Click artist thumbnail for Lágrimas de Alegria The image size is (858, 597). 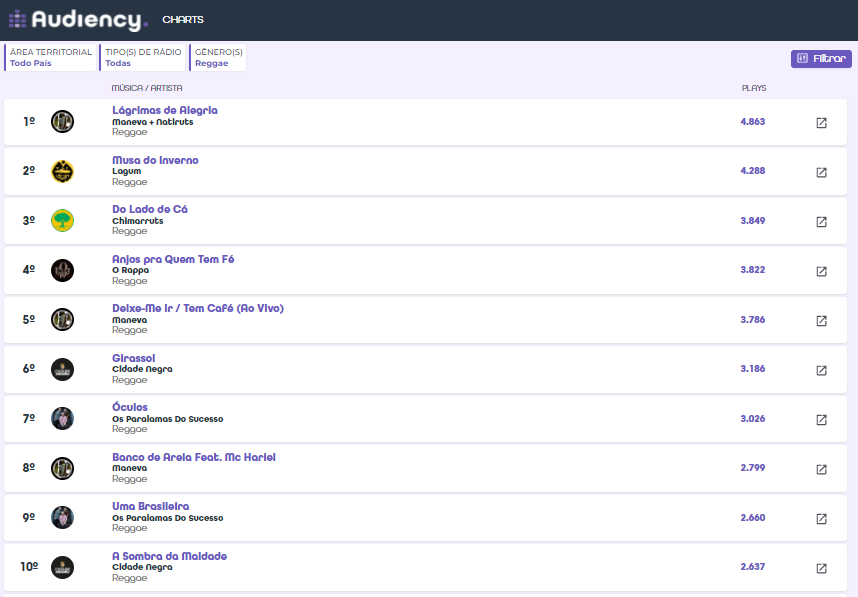tap(62, 121)
